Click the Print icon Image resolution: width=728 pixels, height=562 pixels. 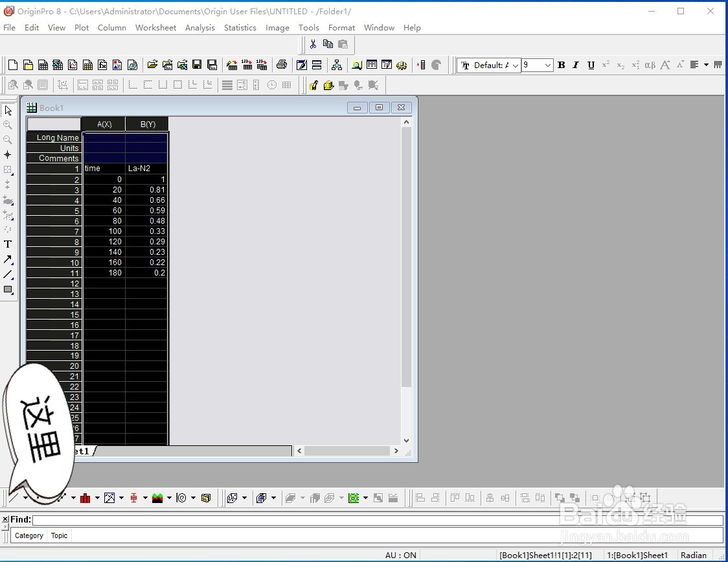point(282,65)
